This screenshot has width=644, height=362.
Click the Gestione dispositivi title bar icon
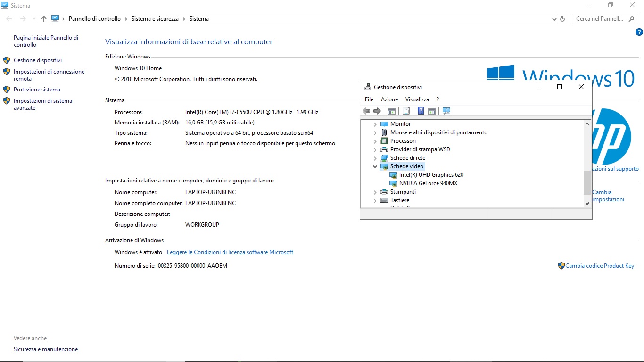(368, 87)
